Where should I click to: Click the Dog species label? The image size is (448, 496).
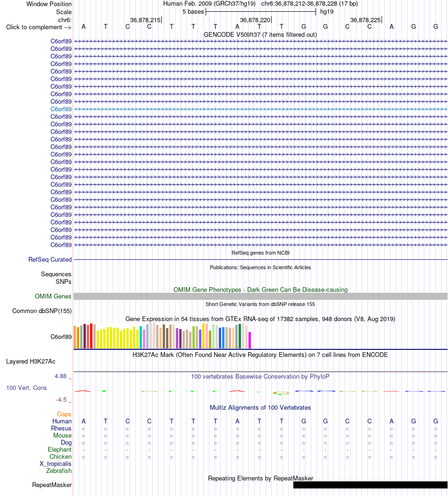point(66,443)
